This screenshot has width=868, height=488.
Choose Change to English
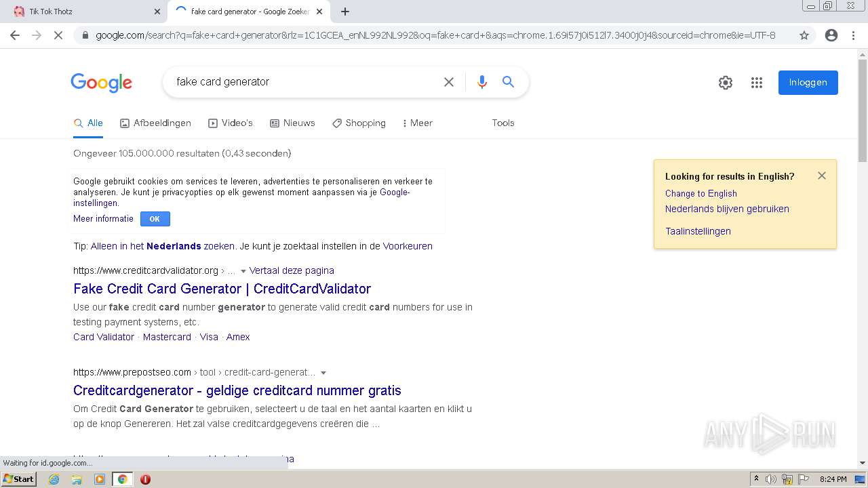click(x=701, y=193)
